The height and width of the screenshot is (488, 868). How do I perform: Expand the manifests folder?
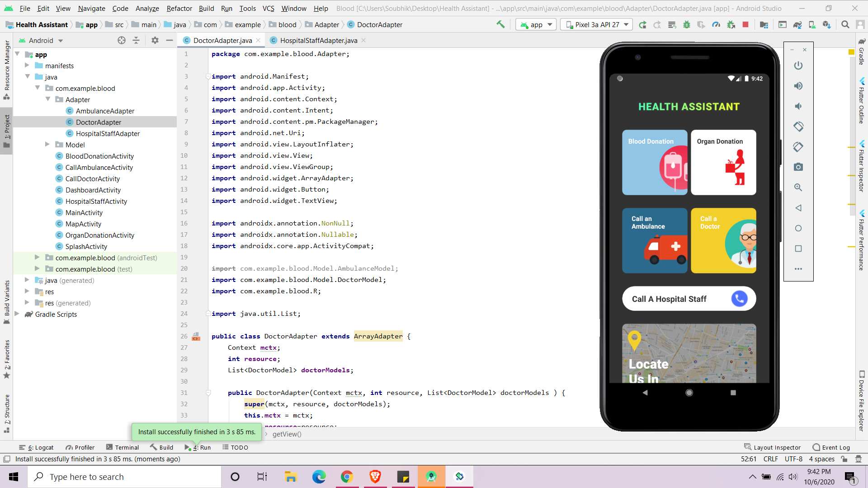click(27, 66)
